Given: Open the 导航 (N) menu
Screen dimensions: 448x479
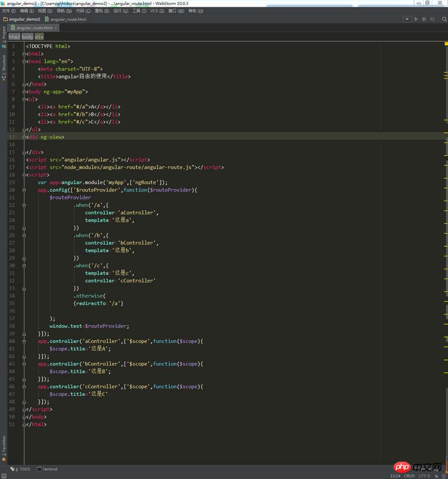Looking at the screenshot, I should click(x=64, y=11).
